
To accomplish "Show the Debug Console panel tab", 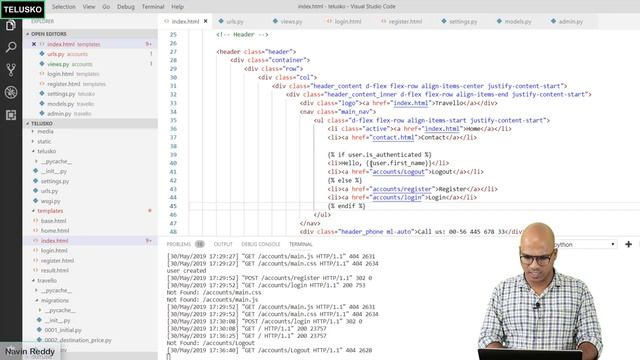I will click(260, 244).
